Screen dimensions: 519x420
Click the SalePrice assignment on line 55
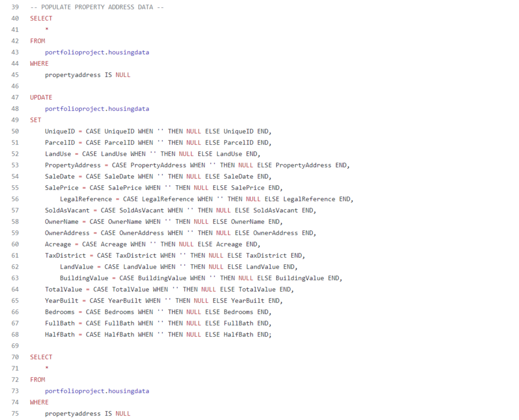pyautogui.click(x=164, y=187)
